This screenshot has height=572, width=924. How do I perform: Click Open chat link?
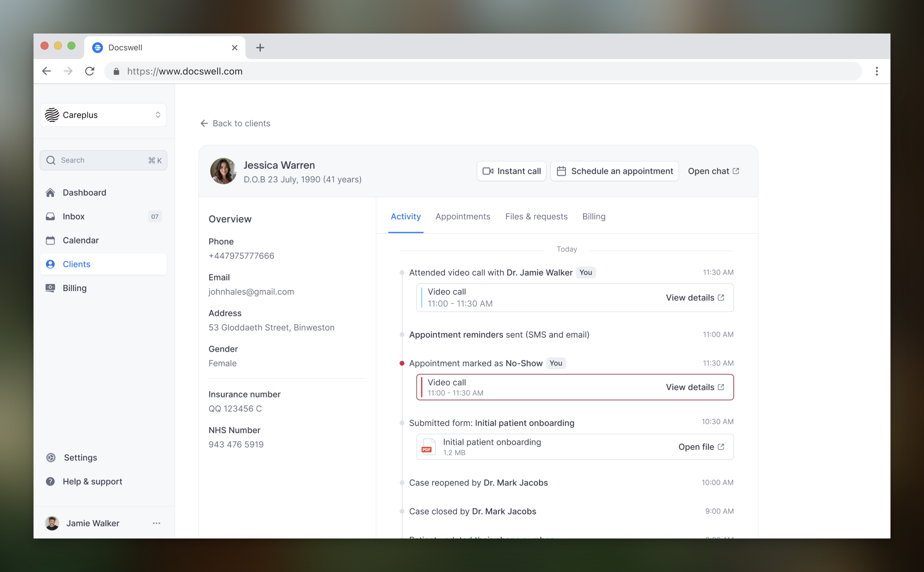pyautogui.click(x=713, y=171)
